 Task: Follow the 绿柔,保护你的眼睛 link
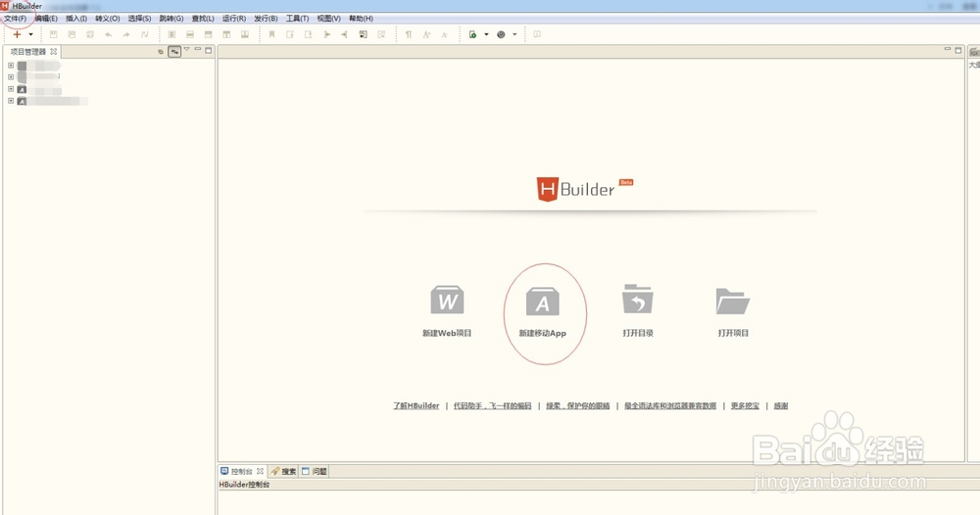[x=577, y=405]
